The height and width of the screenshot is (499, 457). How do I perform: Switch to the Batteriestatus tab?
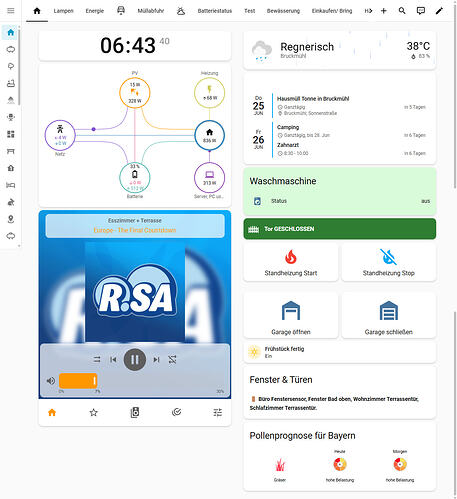pyautogui.click(x=215, y=11)
